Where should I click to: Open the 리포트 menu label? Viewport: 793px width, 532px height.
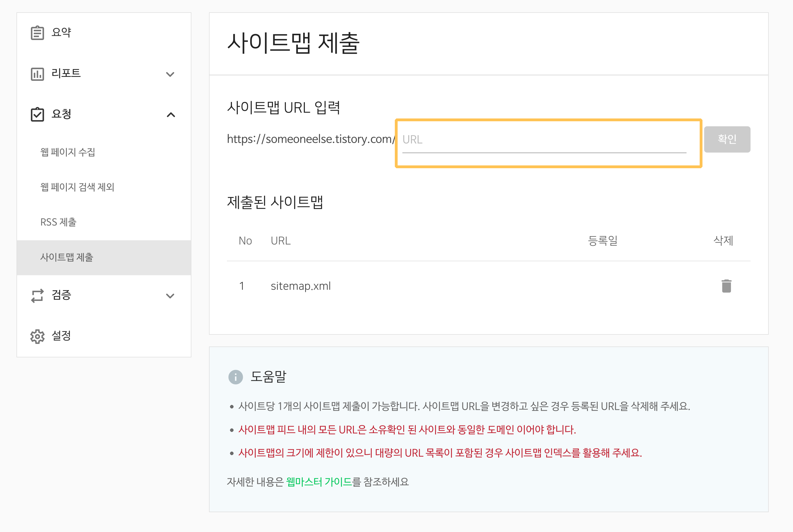click(66, 73)
